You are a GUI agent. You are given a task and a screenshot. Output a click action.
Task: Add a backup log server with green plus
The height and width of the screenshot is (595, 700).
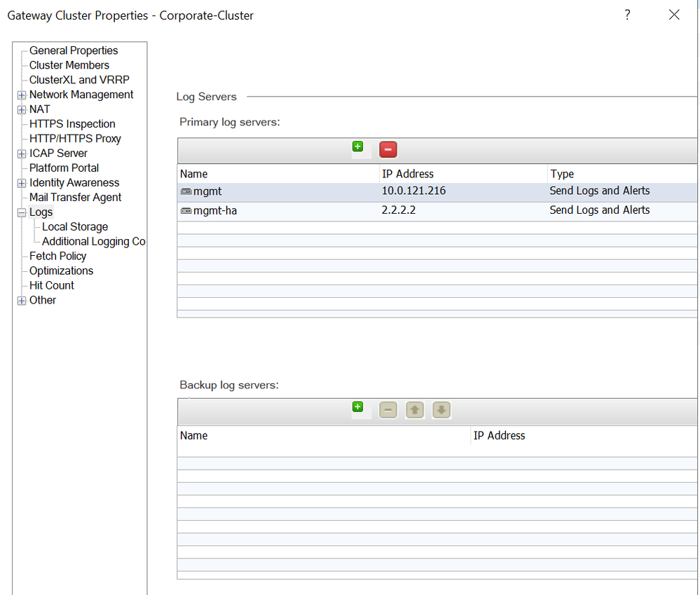coord(357,407)
